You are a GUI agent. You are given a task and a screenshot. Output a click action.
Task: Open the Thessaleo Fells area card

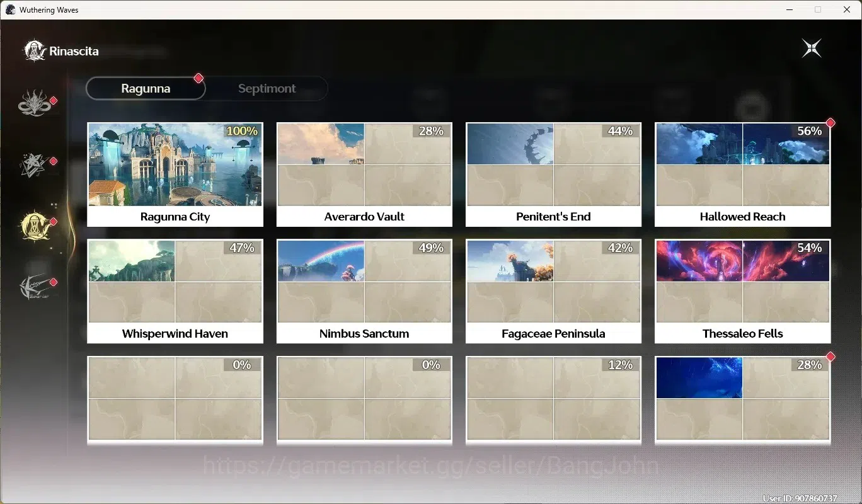(x=742, y=291)
